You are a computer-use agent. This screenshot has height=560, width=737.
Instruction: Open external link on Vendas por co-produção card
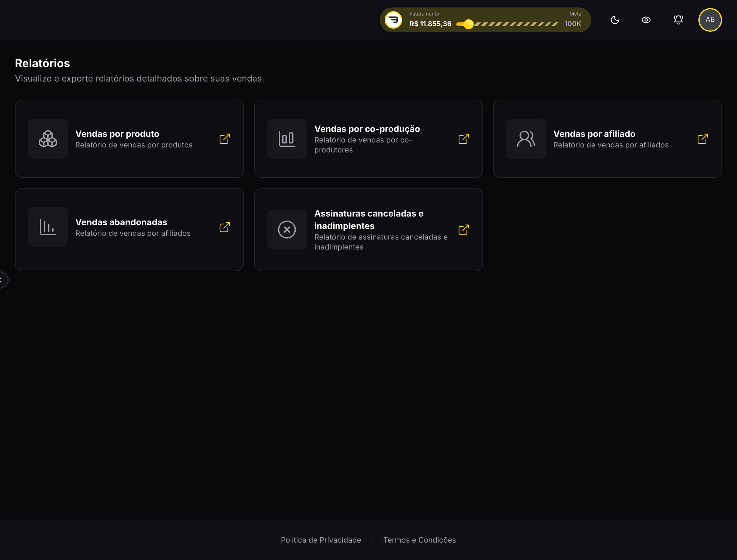463,139
